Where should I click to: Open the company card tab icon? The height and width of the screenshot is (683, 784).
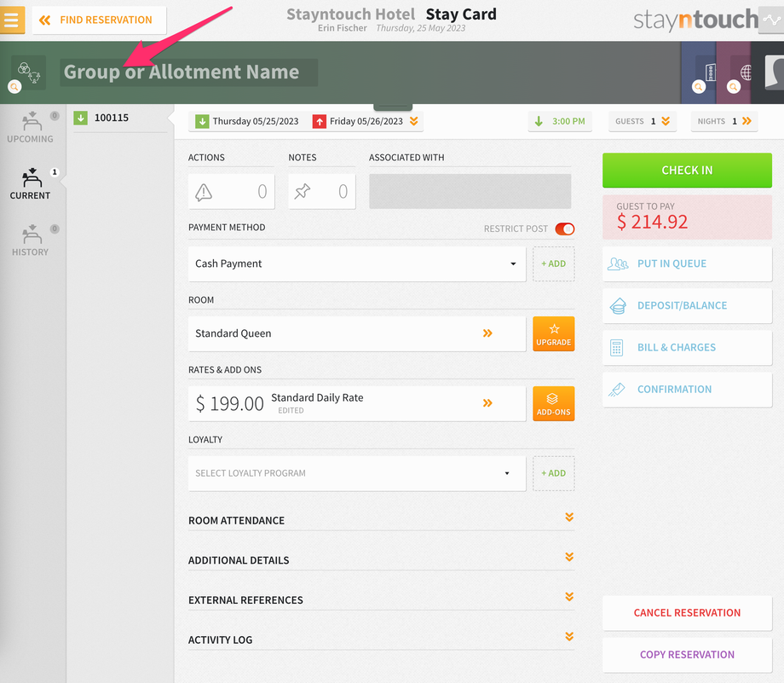click(x=710, y=73)
